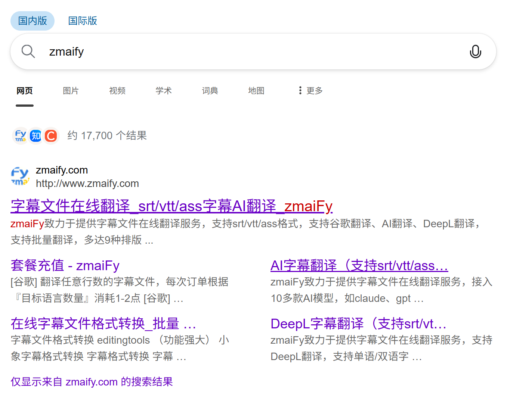Click the zmaify.com site logo beside result
532x403 pixels.
[x=20, y=176]
